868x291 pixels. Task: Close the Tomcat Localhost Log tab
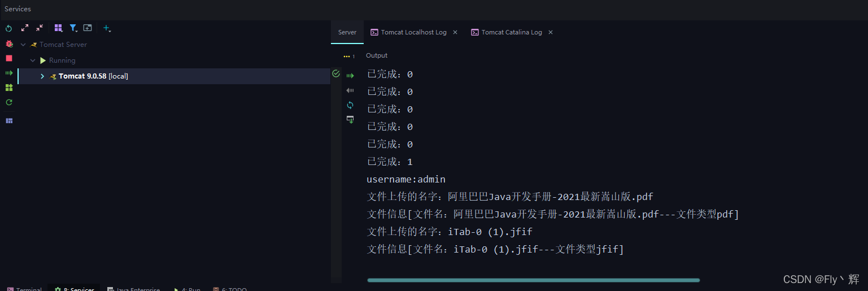point(455,32)
